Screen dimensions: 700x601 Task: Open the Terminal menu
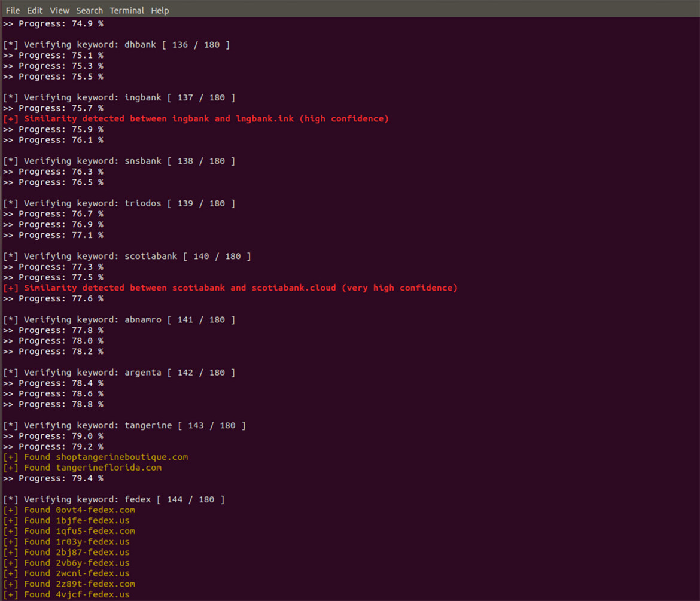127,10
